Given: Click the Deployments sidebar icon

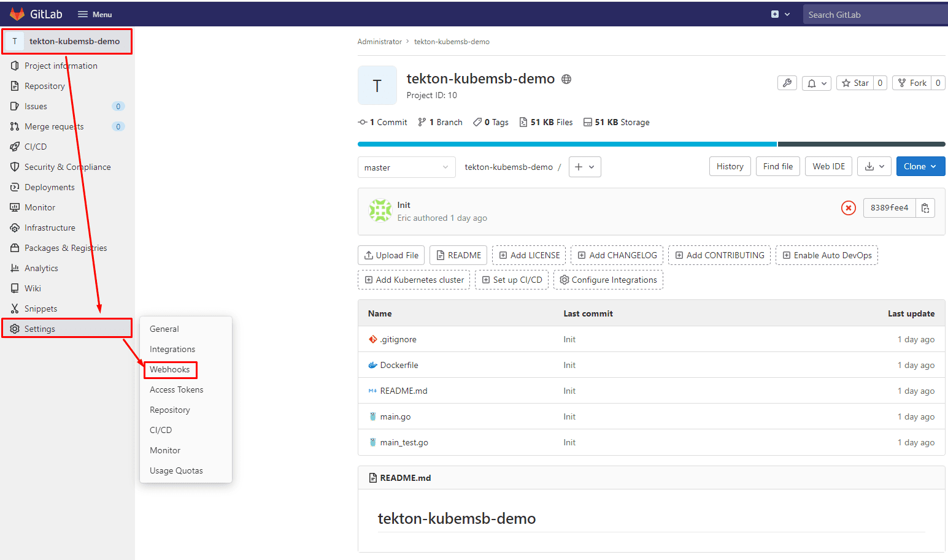Looking at the screenshot, I should 15,187.
